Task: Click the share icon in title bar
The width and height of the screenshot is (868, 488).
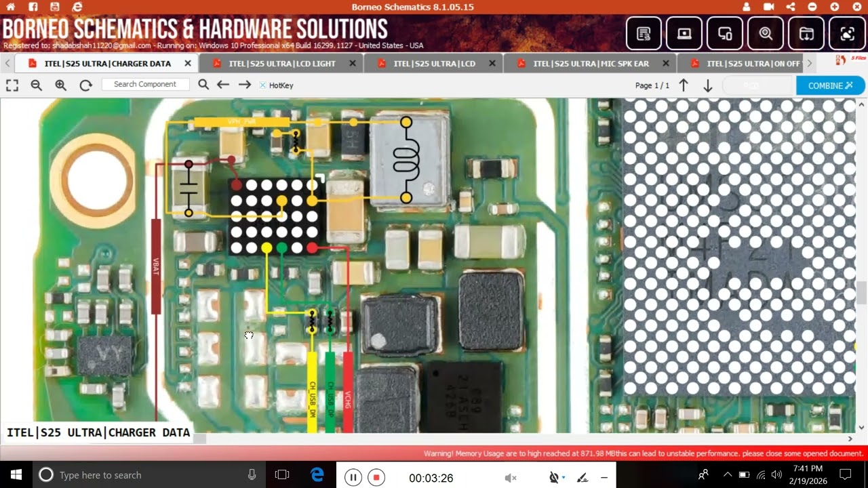Action: [791, 7]
